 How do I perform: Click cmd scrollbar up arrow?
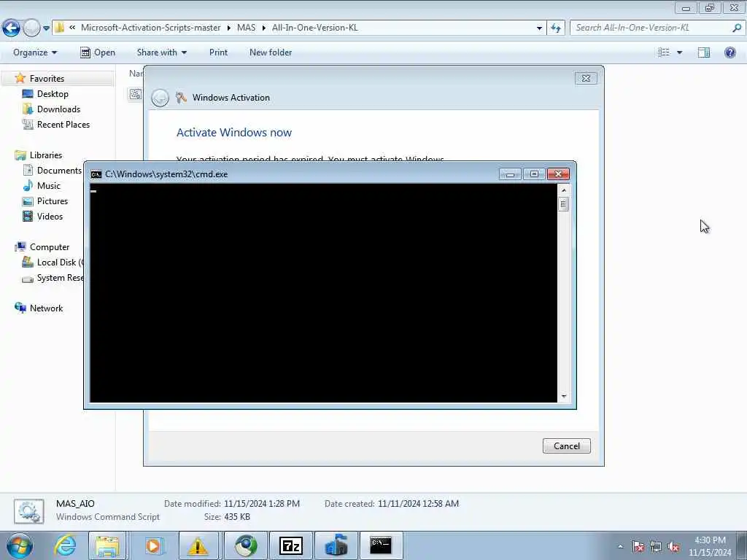564,190
